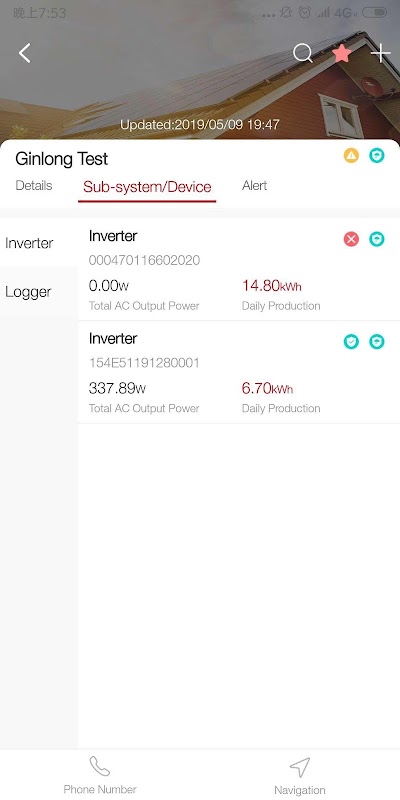Tap teal shield icon on first inverter
The width and height of the screenshot is (400, 800).
377,239
